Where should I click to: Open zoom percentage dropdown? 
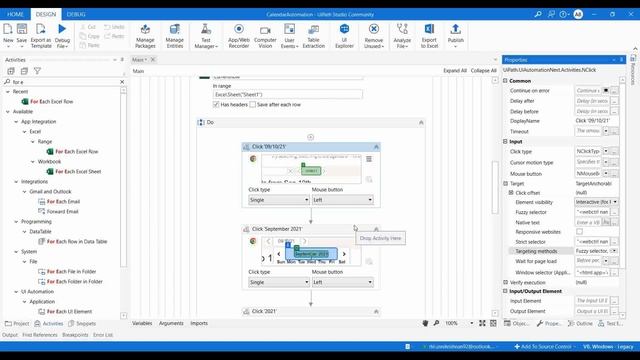(471, 323)
